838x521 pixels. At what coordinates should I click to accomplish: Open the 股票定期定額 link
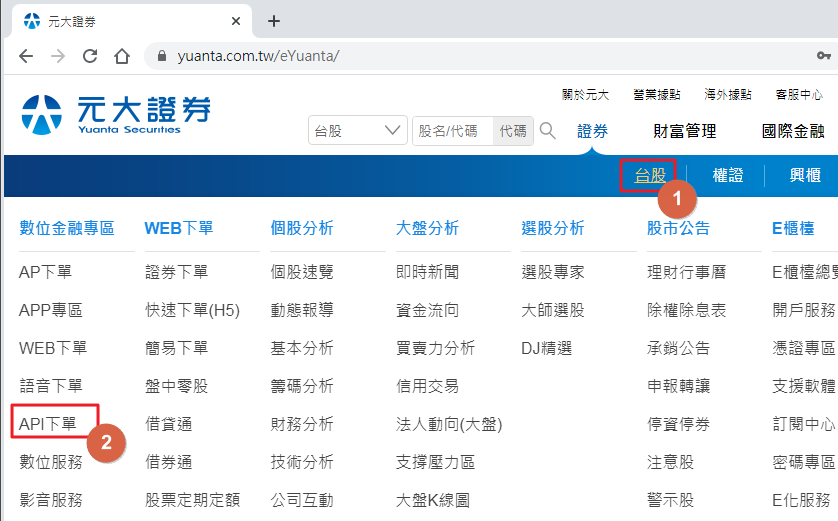click(192, 500)
